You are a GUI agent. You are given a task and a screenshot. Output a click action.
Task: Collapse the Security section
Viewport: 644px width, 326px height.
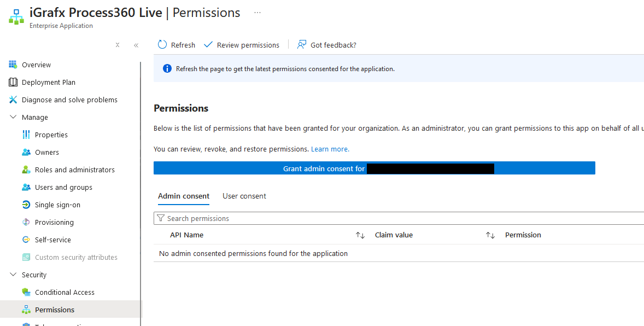pyautogui.click(x=13, y=274)
